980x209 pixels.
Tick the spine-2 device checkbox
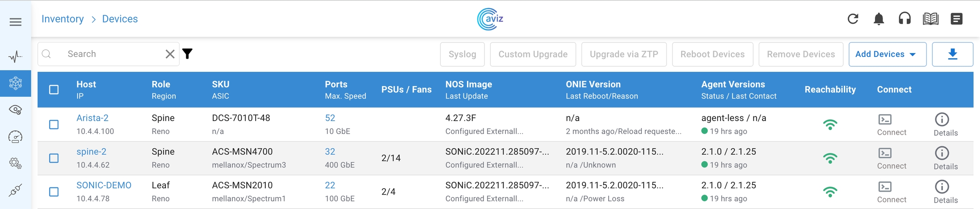tap(54, 158)
